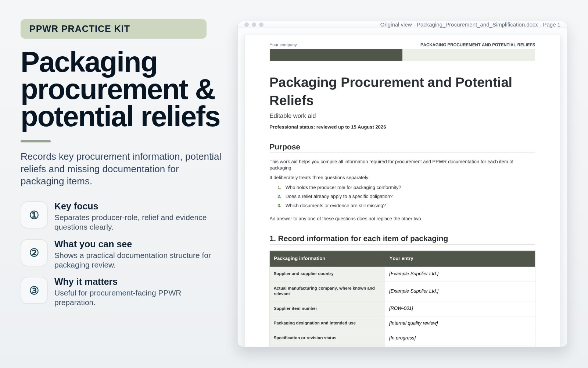
Task: Click 'Separates producer-role, relief and evidence questions' text
Action: [x=130, y=222]
